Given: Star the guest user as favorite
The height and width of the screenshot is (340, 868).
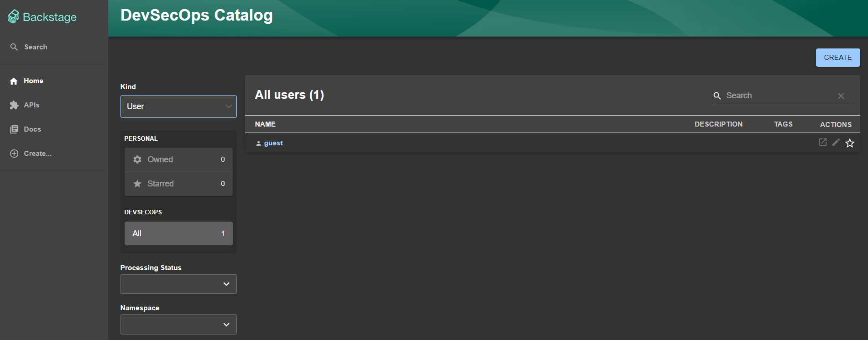Looking at the screenshot, I should click(850, 143).
